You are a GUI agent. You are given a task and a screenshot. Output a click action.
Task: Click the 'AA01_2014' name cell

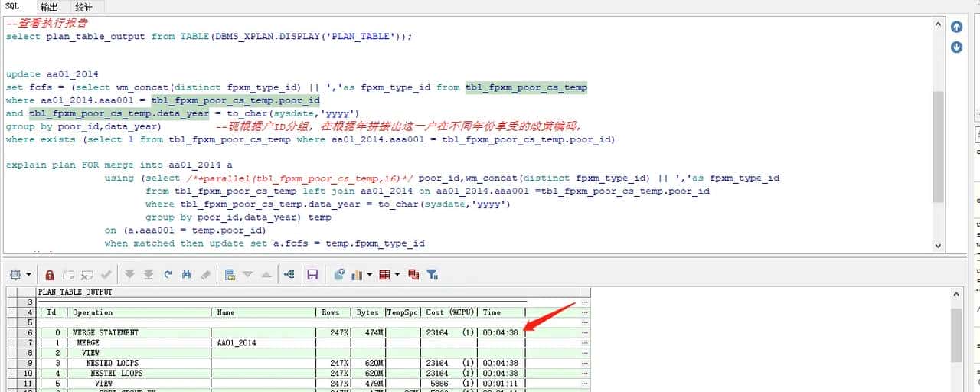pyautogui.click(x=237, y=343)
